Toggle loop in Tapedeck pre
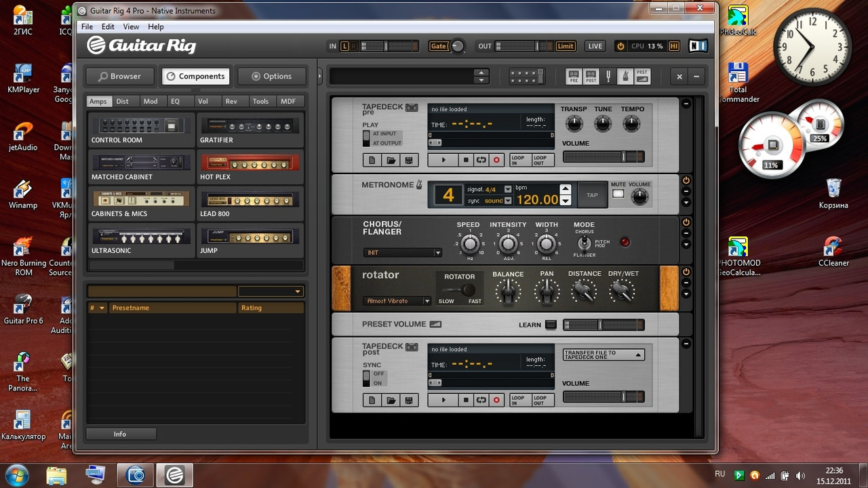 481,160
